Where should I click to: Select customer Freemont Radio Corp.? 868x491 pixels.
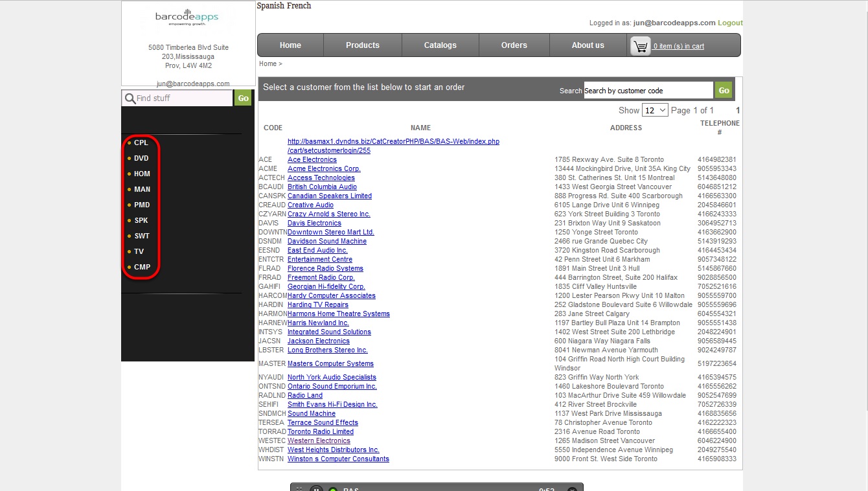(321, 277)
